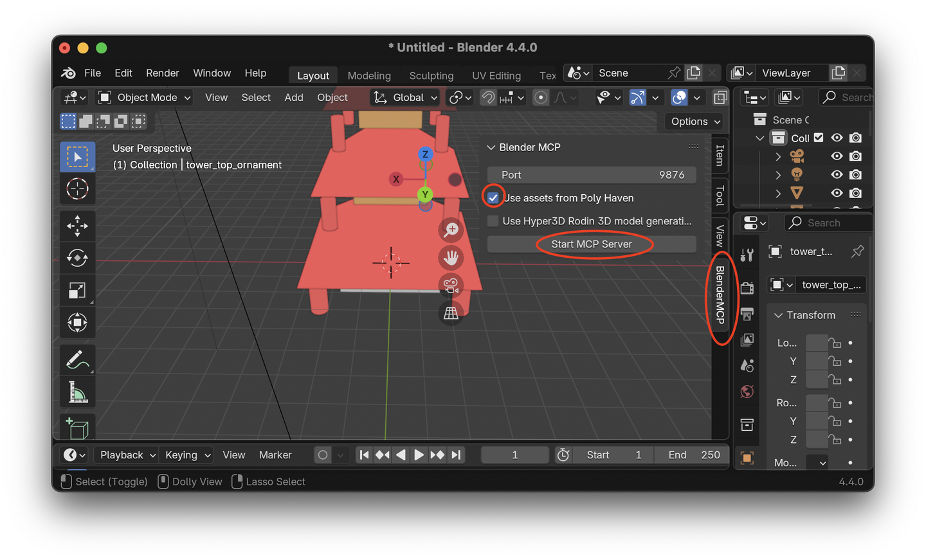Viewport: 926px width, 560px height.
Task: Open the Output properties tab
Action: [x=747, y=313]
